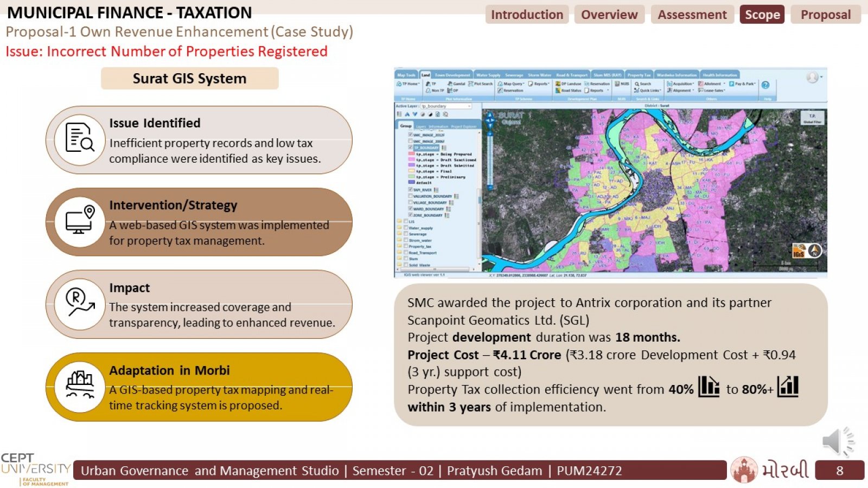Switch to the Water Supply ribbon tab

pos(488,75)
